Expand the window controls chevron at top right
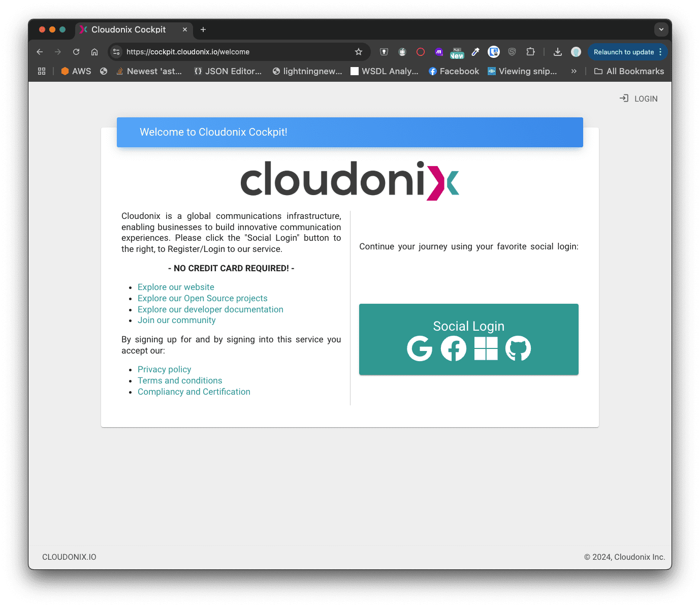 (661, 29)
